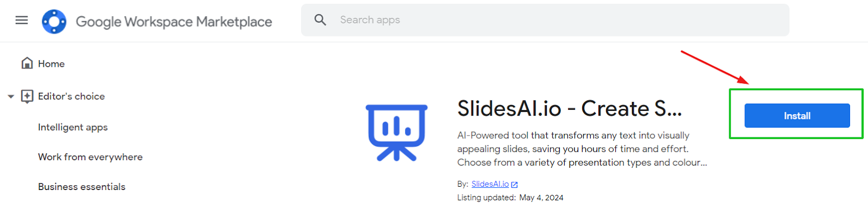Click the external link icon beside SlidesAI.io

[514, 185]
